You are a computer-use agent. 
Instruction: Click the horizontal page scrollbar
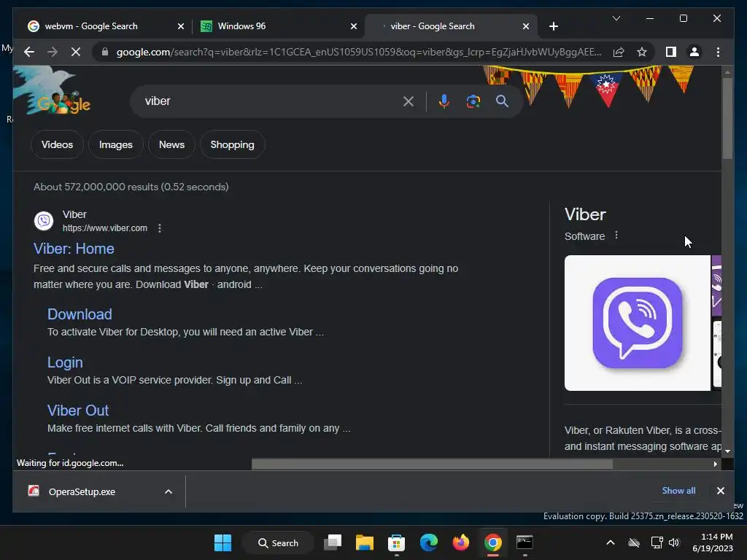[x=432, y=464]
